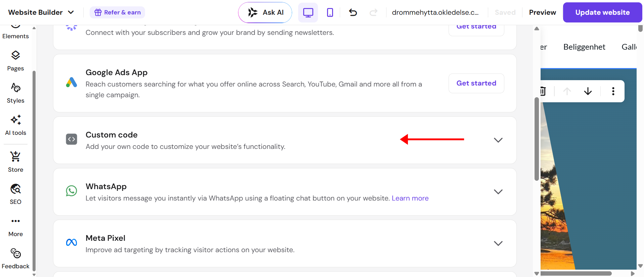Open the Website Builder dropdown
The width and height of the screenshot is (644, 277).
coord(41,12)
